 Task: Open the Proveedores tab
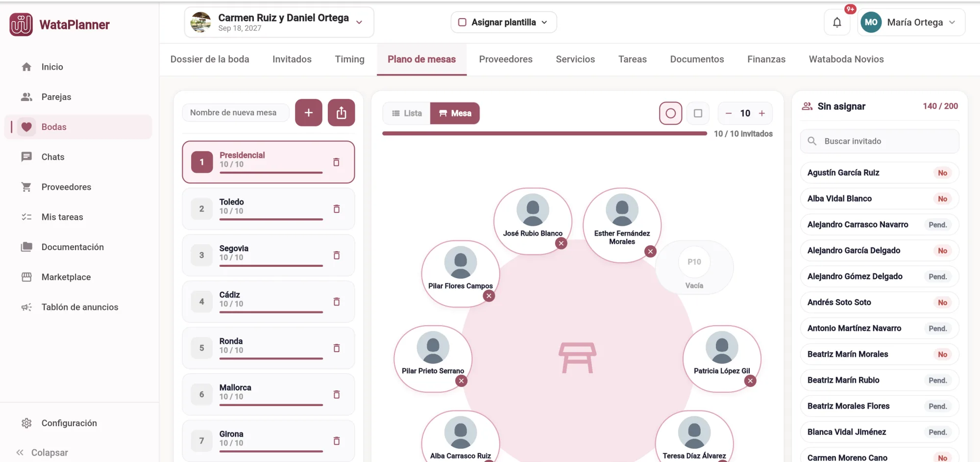coord(506,59)
